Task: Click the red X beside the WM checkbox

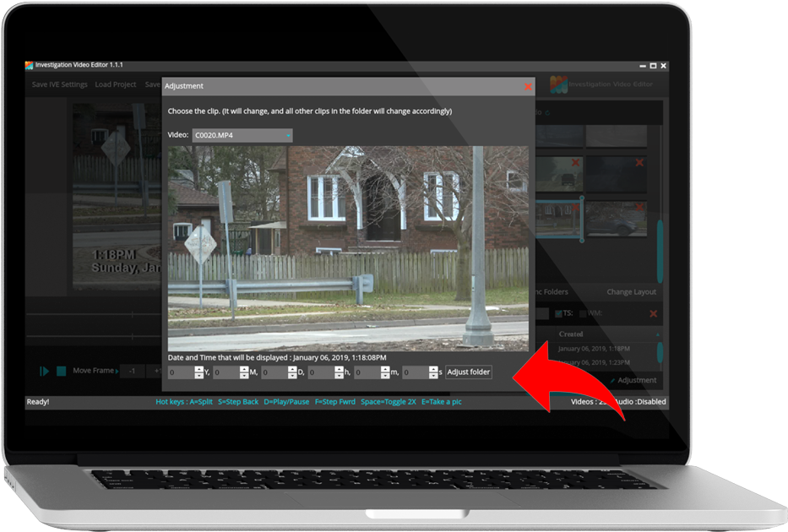Action: 653,313
